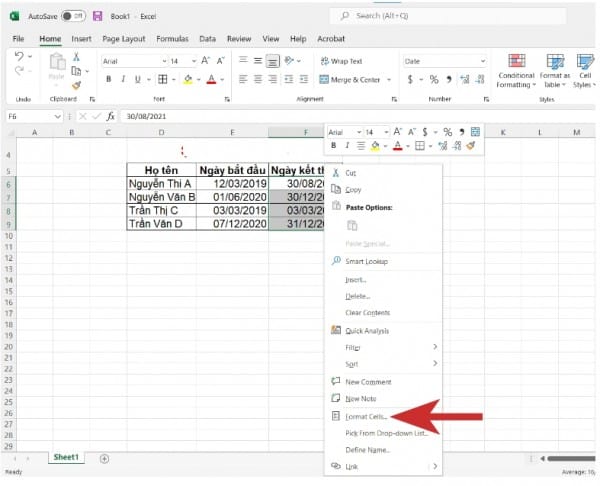The image size is (600, 486).
Task: Choose Cut in context menu
Action: pyautogui.click(x=383, y=173)
